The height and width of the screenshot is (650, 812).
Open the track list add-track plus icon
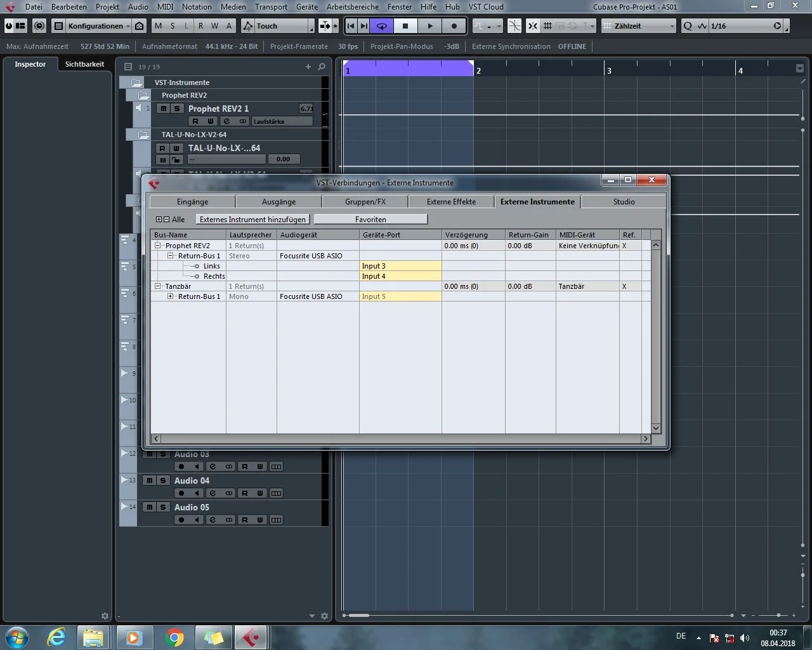click(308, 67)
